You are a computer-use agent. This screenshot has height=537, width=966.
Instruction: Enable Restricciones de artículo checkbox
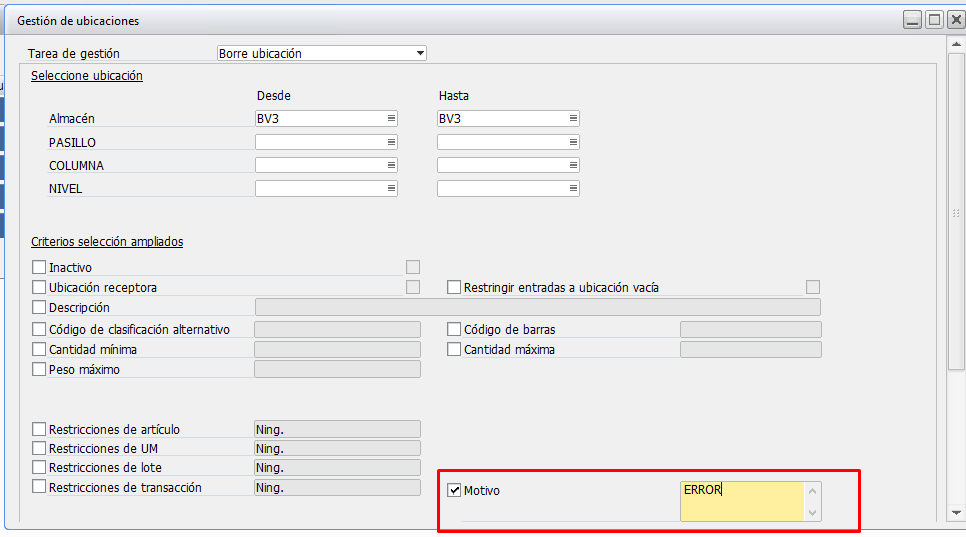coord(40,430)
